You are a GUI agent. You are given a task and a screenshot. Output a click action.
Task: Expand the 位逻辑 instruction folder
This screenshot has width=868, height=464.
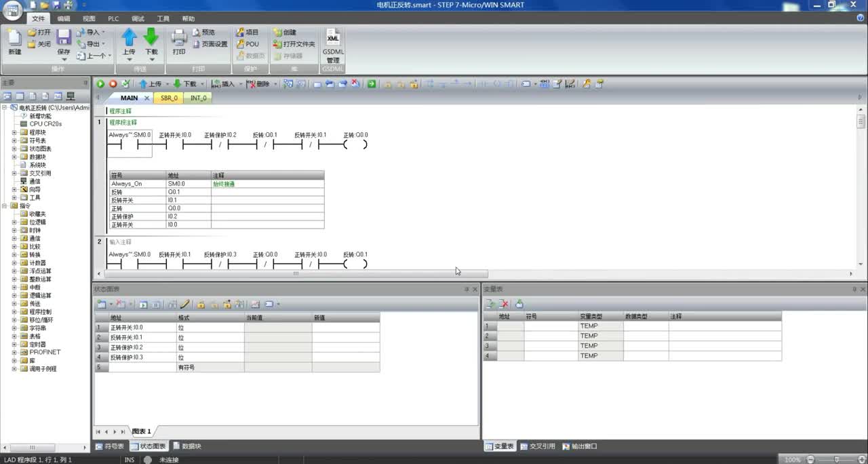[14, 222]
